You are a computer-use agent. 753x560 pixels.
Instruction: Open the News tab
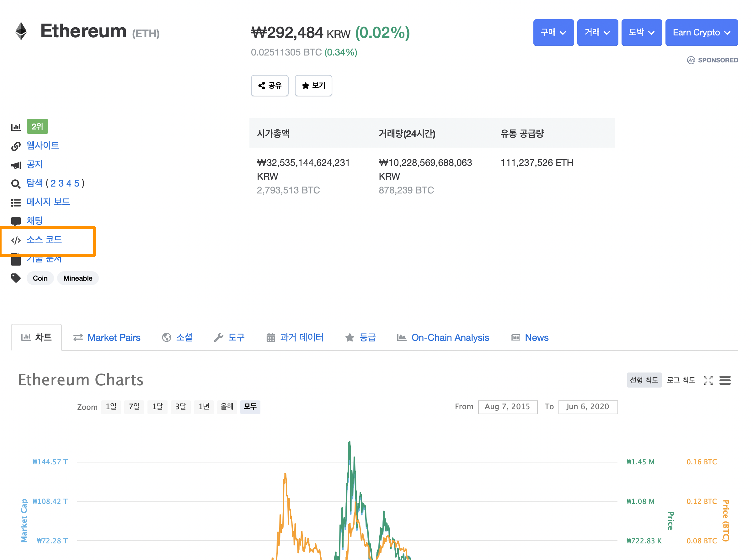click(530, 338)
